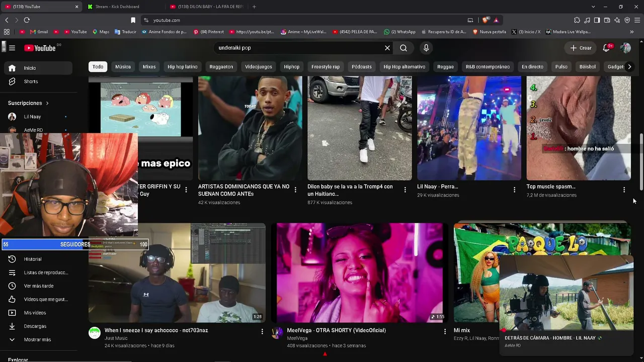Open the WhatsApp bookmark

[400, 32]
